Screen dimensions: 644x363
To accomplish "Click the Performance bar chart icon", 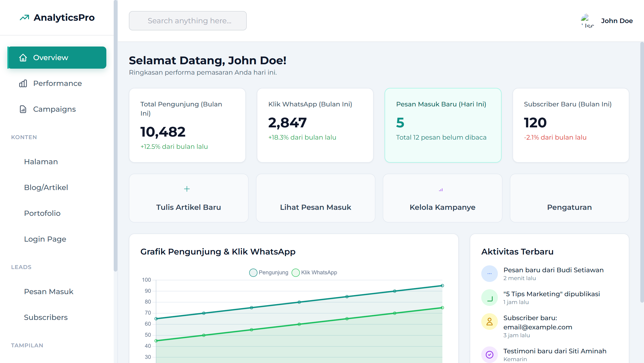I will [x=23, y=83].
